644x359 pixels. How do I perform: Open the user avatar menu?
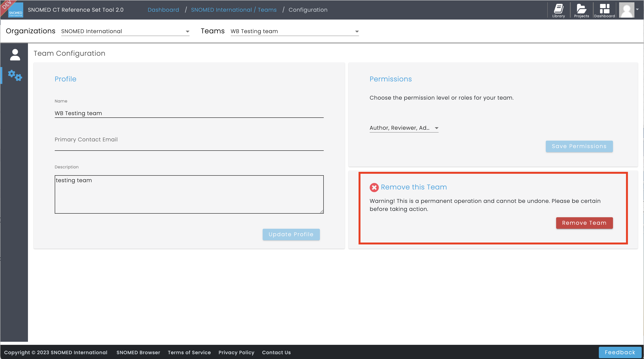click(x=627, y=10)
